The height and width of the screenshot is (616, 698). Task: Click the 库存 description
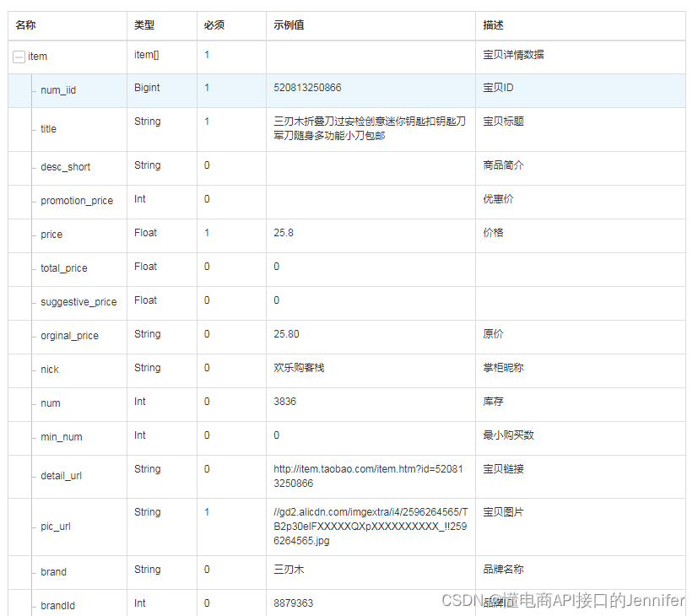point(493,402)
